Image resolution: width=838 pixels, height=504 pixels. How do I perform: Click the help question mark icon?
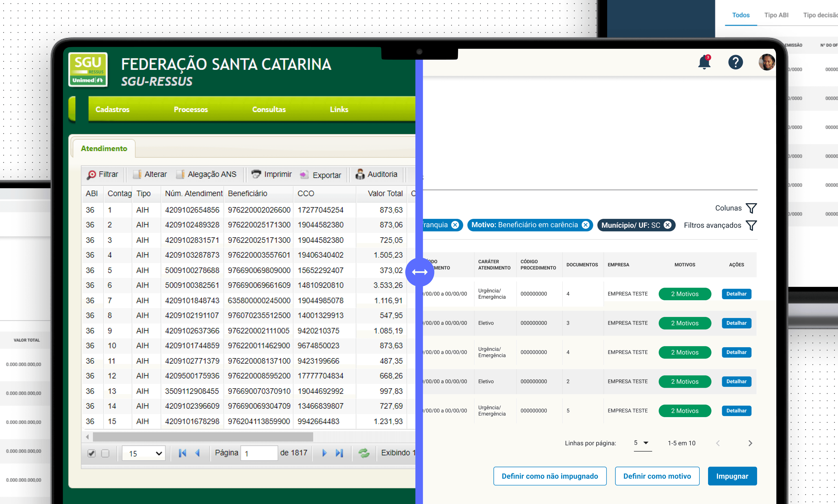coord(735,62)
